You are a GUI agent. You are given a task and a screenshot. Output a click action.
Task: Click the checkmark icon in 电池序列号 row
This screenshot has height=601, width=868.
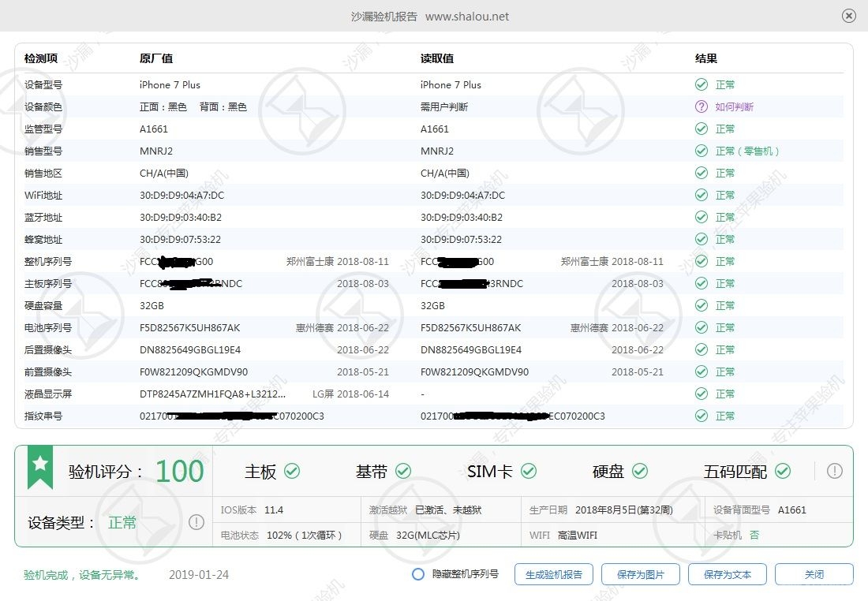pyautogui.click(x=702, y=327)
